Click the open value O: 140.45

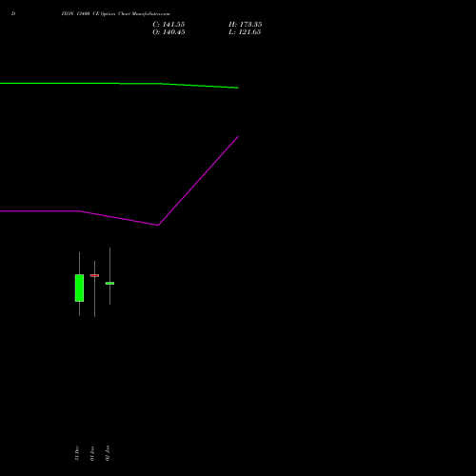point(169,32)
